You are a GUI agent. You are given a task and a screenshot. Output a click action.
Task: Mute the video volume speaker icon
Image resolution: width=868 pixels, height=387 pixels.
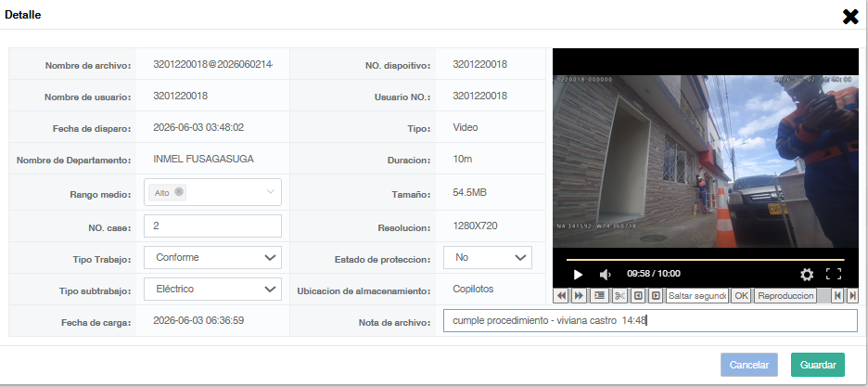pyautogui.click(x=605, y=274)
